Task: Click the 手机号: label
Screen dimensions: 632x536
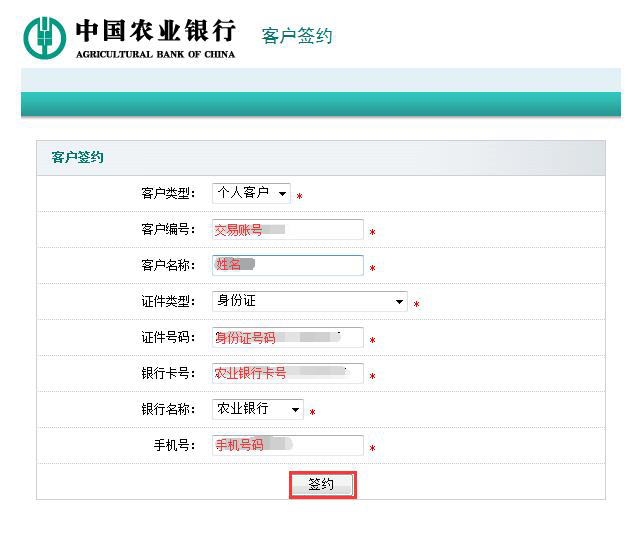Action: [x=175, y=445]
